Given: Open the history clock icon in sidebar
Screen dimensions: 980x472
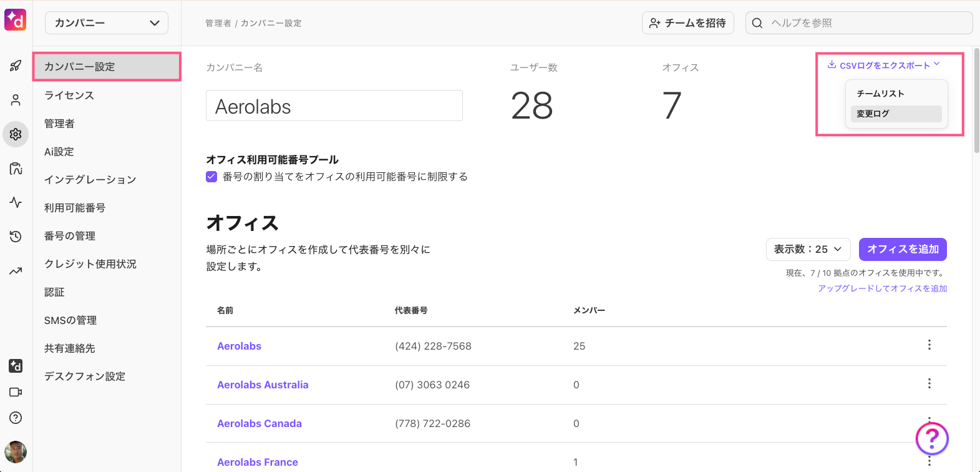Looking at the screenshot, I should click(16, 237).
